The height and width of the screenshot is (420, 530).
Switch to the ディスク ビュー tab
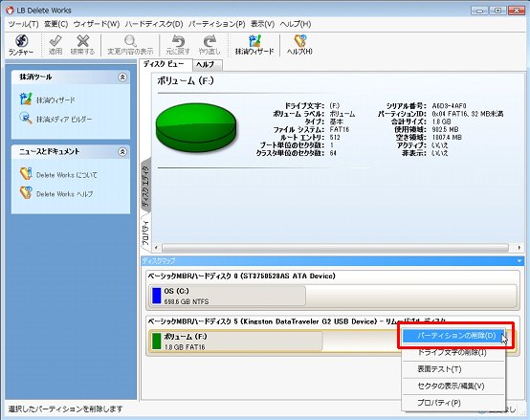coord(166,64)
